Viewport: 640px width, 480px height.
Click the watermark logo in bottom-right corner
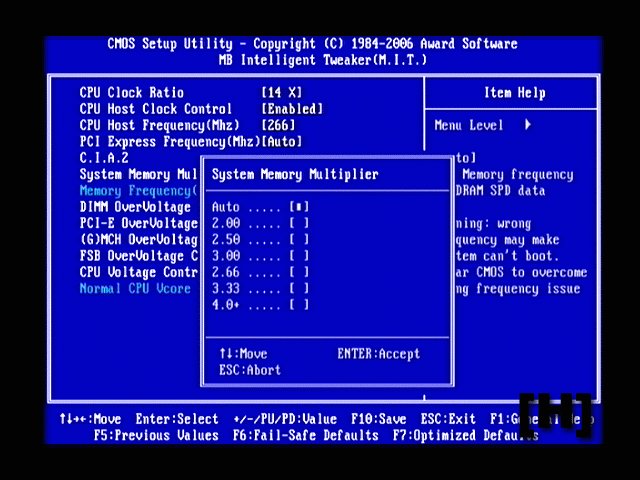click(x=556, y=413)
